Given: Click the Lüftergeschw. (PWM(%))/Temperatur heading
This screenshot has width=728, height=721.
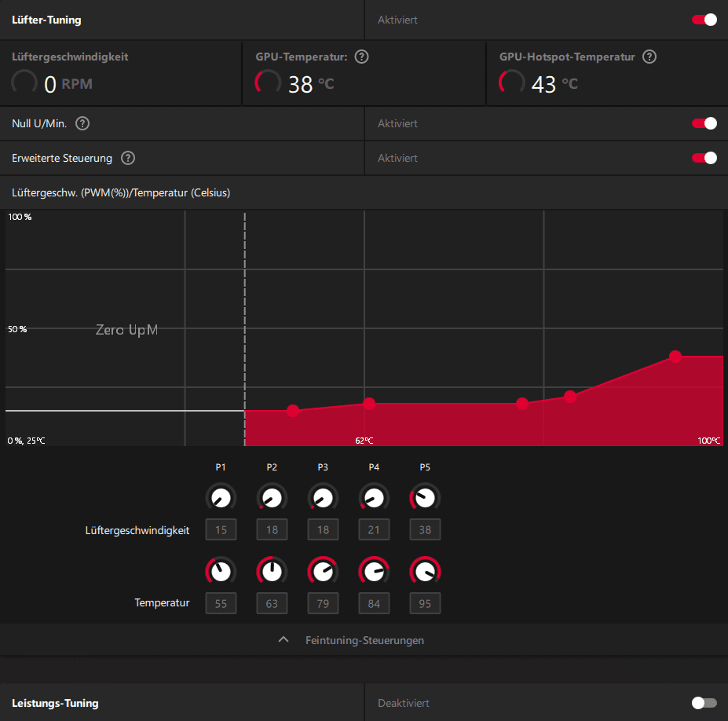Looking at the screenshot, I should pos(121,192).
